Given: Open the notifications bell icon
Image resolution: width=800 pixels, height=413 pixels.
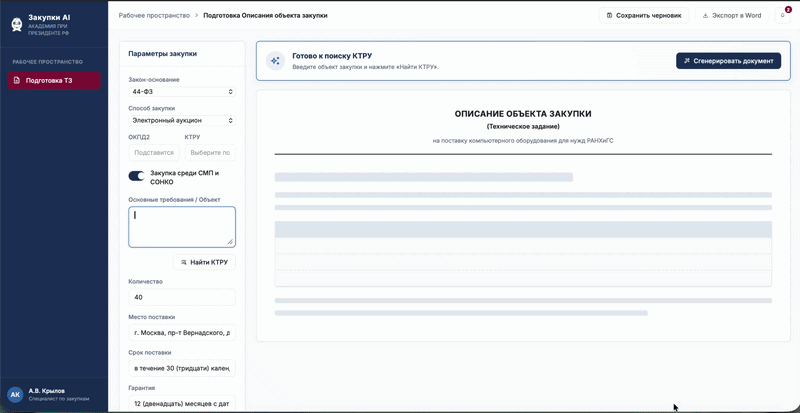Looking at the screenshot, I should [x=782, y=15].
